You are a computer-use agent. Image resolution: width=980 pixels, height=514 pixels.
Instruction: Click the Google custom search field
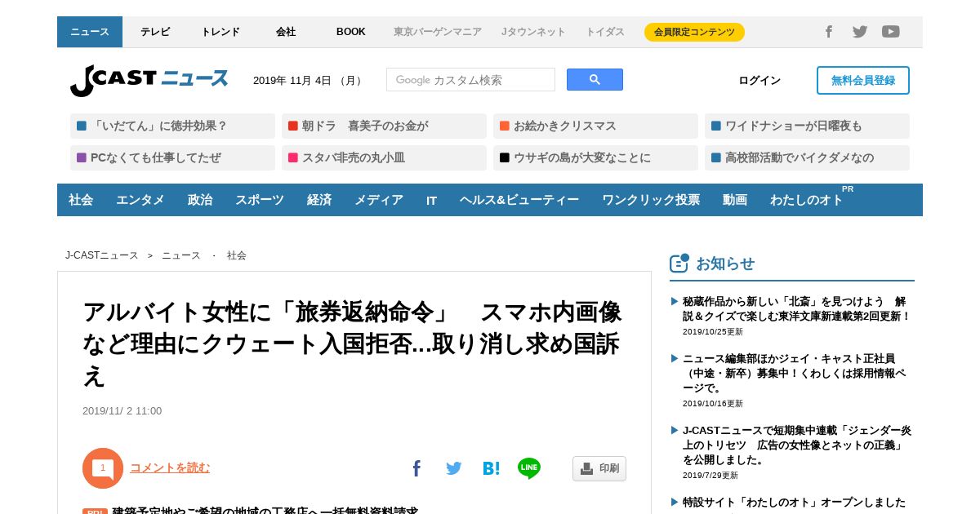pos(470,80)
